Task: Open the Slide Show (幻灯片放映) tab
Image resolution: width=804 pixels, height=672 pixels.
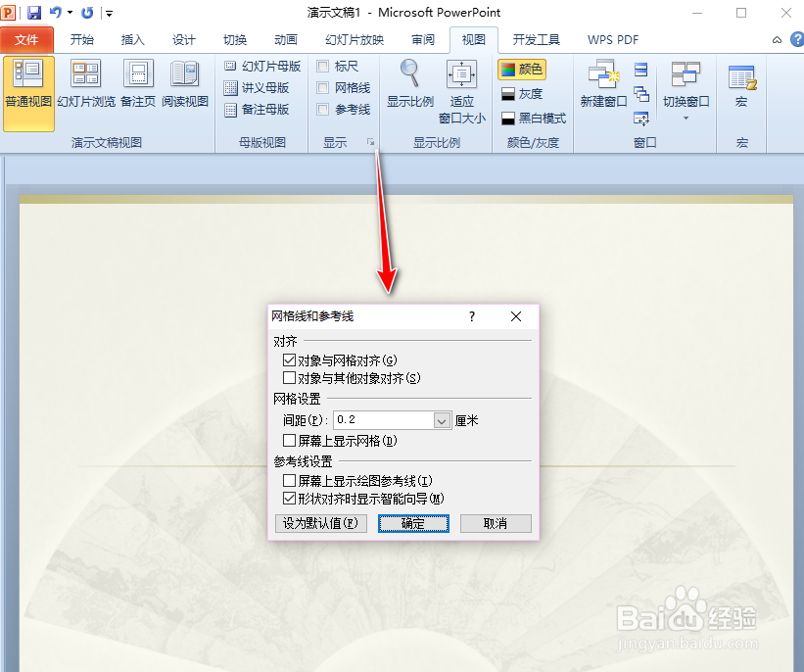Action: tap(355, 40)
